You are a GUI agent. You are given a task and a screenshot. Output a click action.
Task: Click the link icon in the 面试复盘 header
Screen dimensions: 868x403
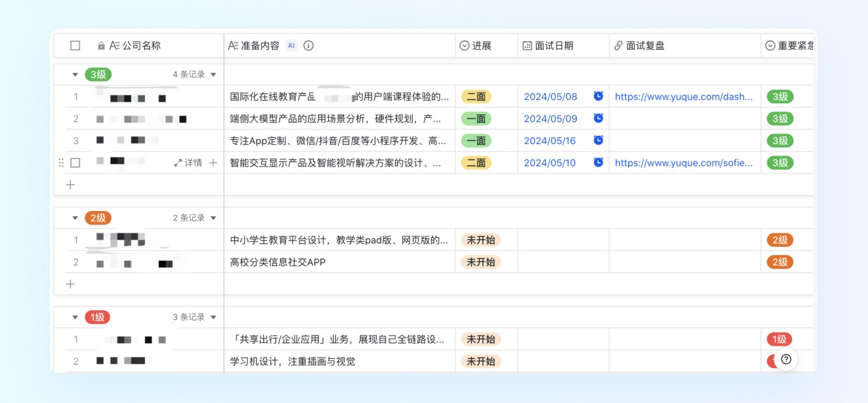[x=619, y=45]
